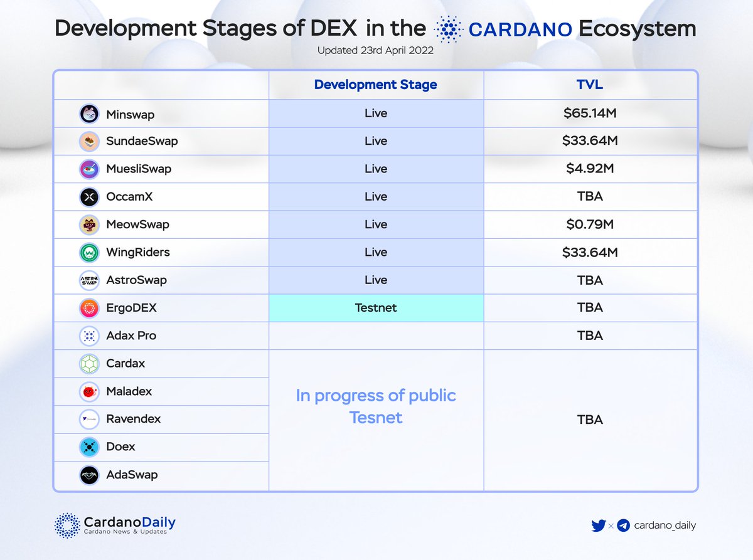Open the MuesliSwap swirl icon
Viewport: 753px width, 560px height.
point(88,168)
